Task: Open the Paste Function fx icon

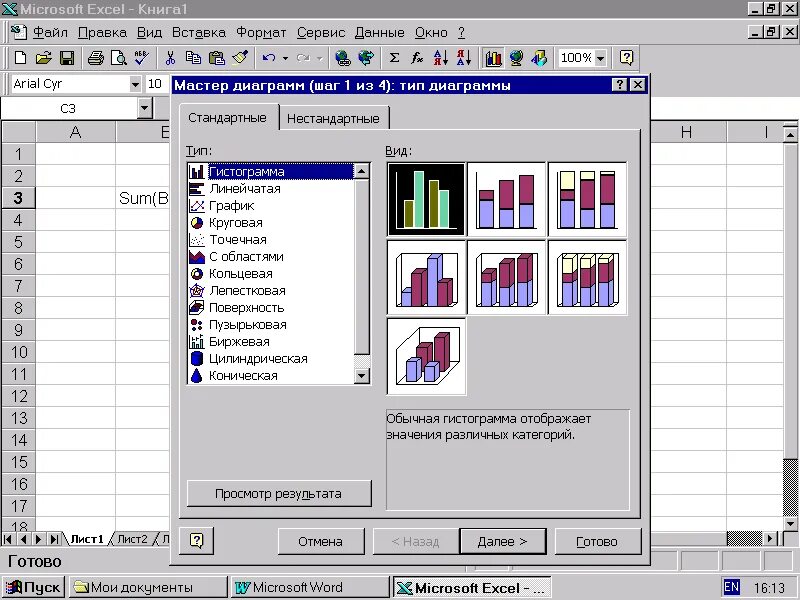Action: pyautogui.click(x=417, y=58)
